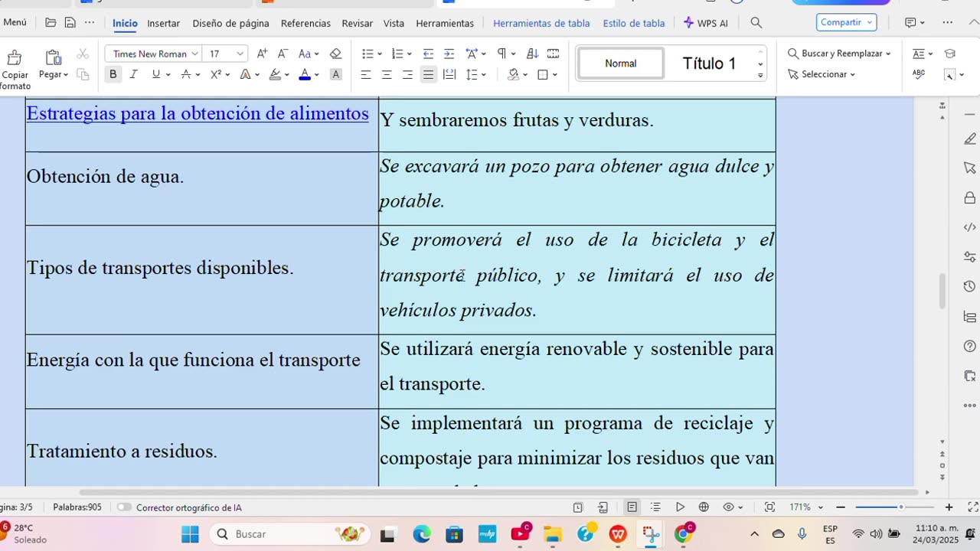Open the Menú button
980x551 pixels.
(15, 22)
